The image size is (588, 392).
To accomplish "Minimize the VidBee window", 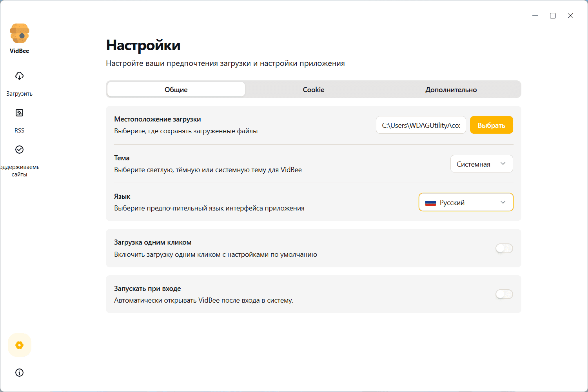I will 535,16.
